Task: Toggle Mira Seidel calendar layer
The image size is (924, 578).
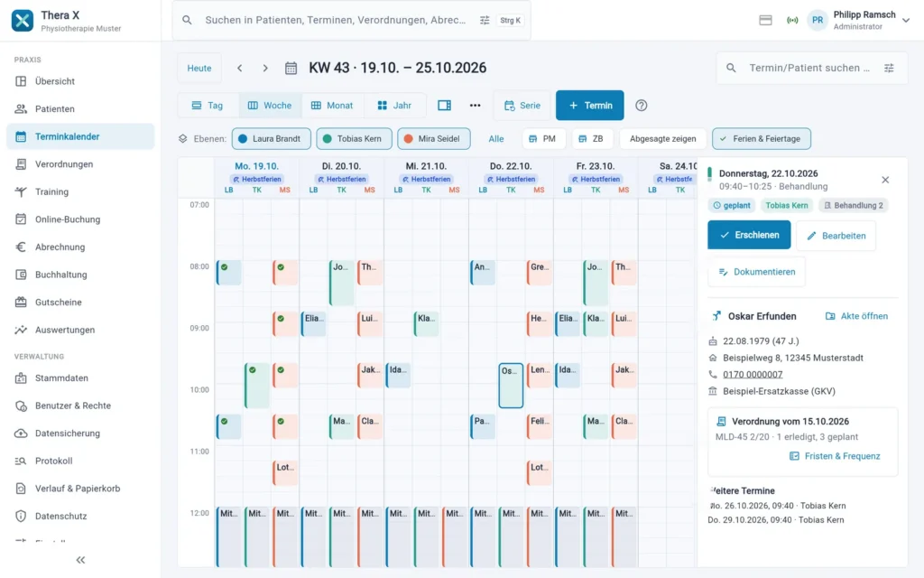Action: 434,138
